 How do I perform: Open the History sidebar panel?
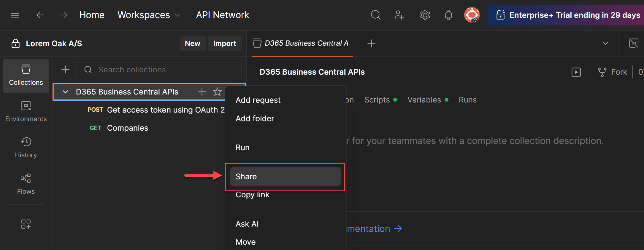(x=26, y=148)
